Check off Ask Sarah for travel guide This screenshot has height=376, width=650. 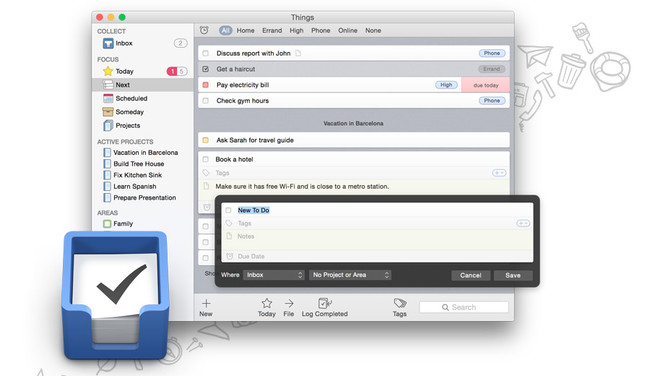[x=206, y=140]
